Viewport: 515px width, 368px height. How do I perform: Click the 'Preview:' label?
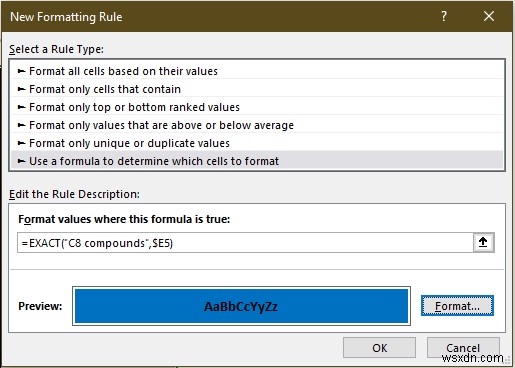coord(40,306)
